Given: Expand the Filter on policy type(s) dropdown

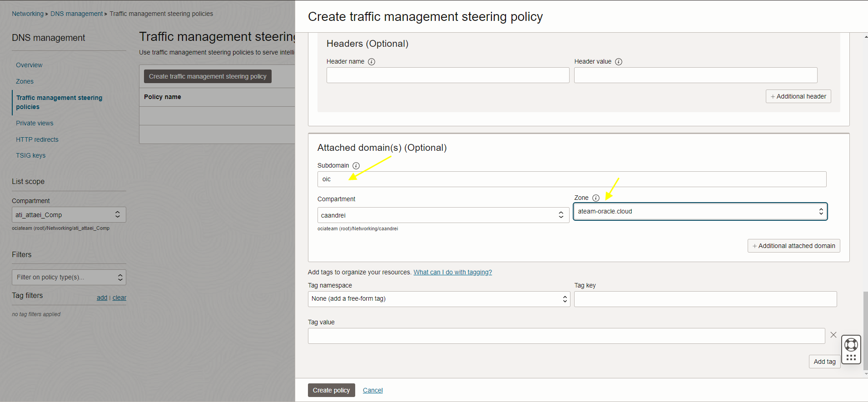Looking at the screenshot, I should click(x=69, y=277).
